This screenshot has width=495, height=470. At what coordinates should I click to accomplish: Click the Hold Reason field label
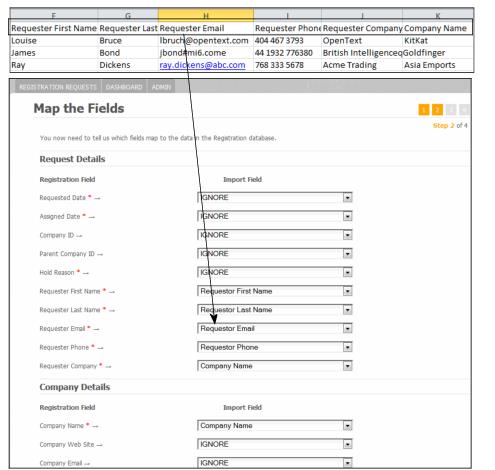57,272
